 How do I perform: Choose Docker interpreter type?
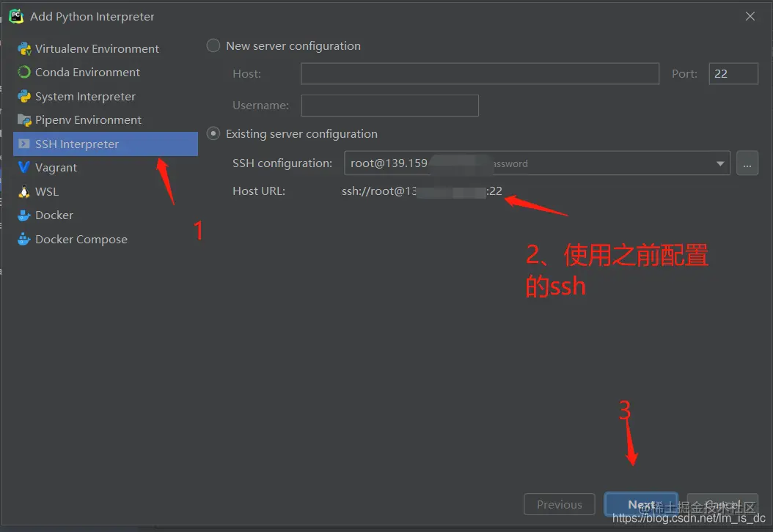(x=106, y=215)
